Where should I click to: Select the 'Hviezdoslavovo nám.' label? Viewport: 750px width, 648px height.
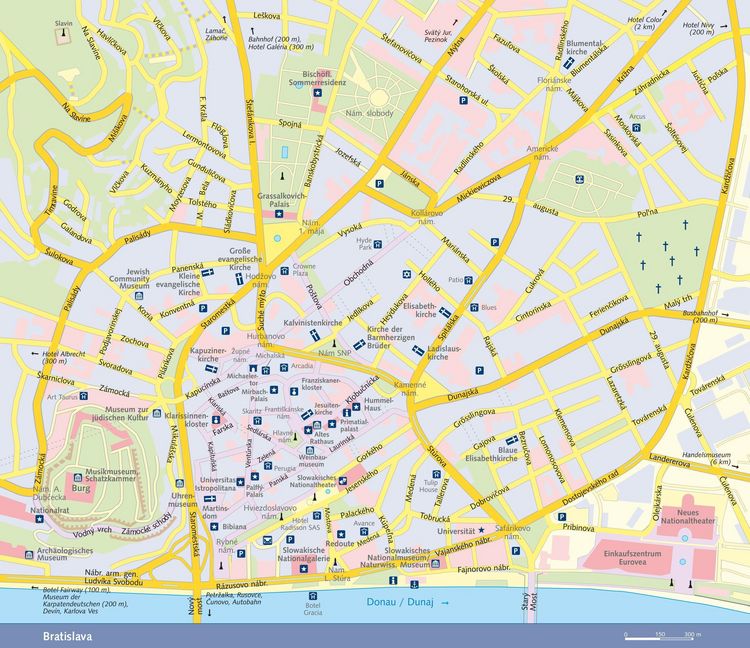pyautogui.click(x=269, y=512)
